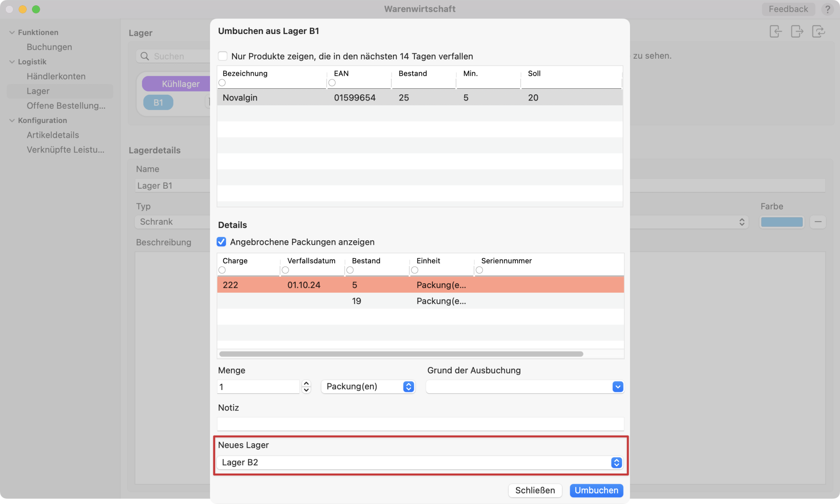The width and height of the screenshot is (840, 504).
Task: Click expiry date 01.10.24 cell
Action: tap(304, 285)
